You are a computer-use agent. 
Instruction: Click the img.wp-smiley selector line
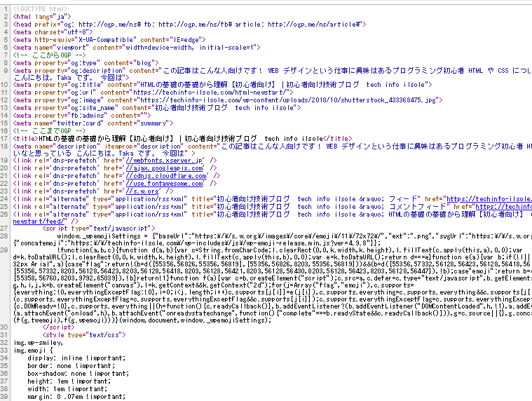(39, 343)
